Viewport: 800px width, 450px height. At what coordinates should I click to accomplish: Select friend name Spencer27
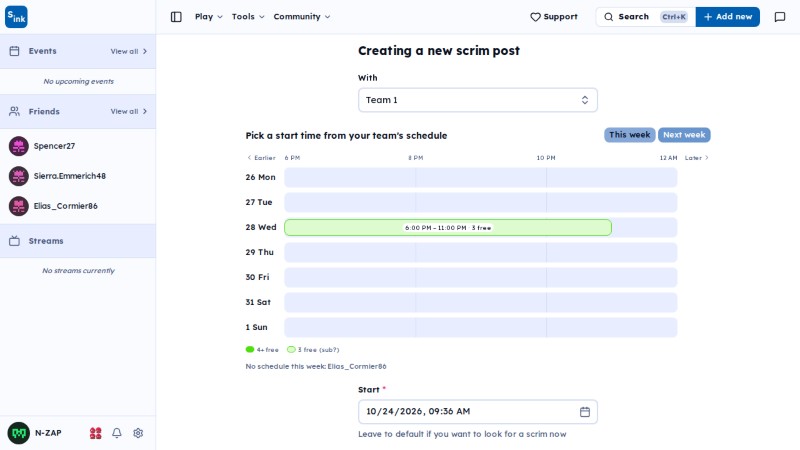click(54, 146)
